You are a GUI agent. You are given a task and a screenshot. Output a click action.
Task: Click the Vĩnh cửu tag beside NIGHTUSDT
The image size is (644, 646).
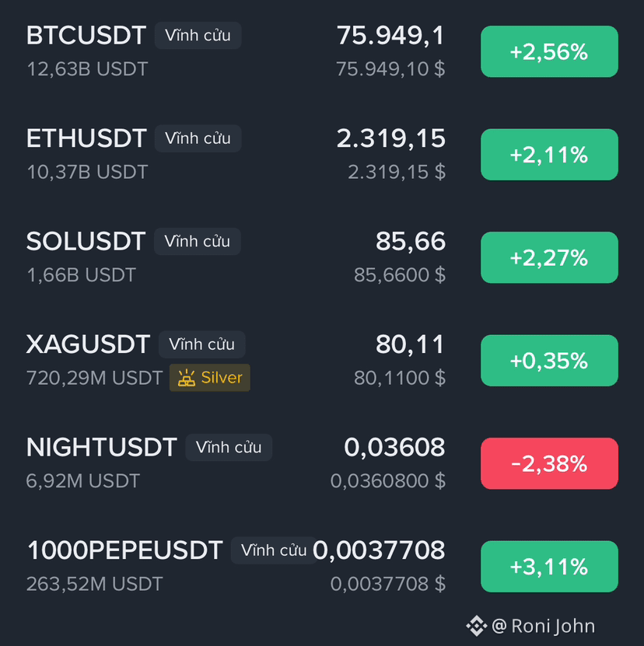click(229, 448)
